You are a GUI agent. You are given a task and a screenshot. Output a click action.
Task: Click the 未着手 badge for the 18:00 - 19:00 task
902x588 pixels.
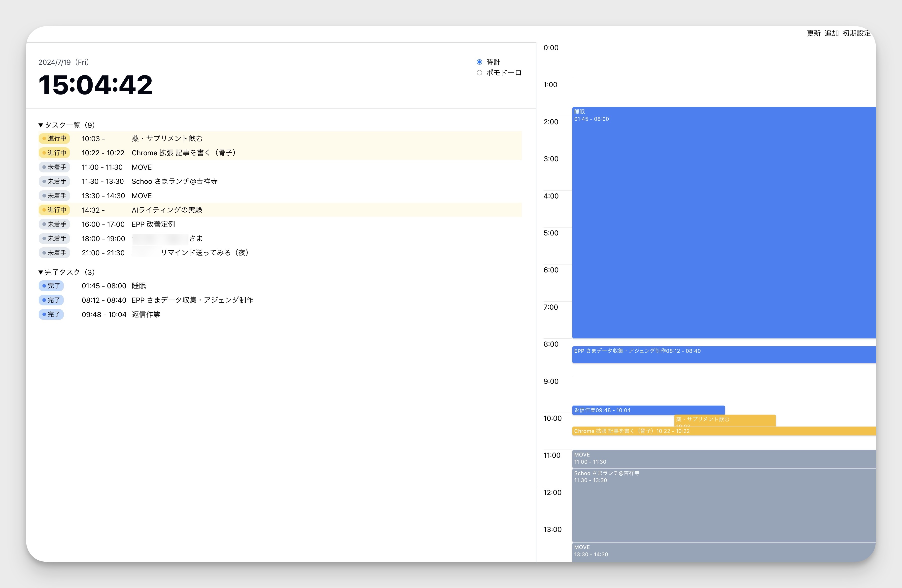tap(54, 238)
